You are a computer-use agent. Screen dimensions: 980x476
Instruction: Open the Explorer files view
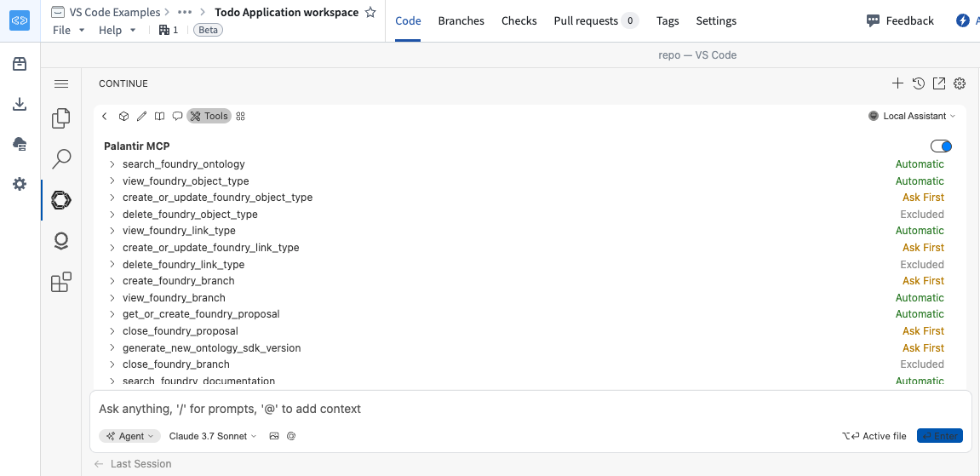click(x=61, y=118)
